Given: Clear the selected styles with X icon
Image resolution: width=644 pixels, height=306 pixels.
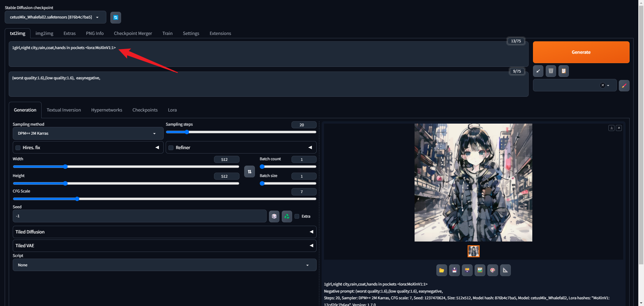Looking at the screenshot, I should pos(603,85).
